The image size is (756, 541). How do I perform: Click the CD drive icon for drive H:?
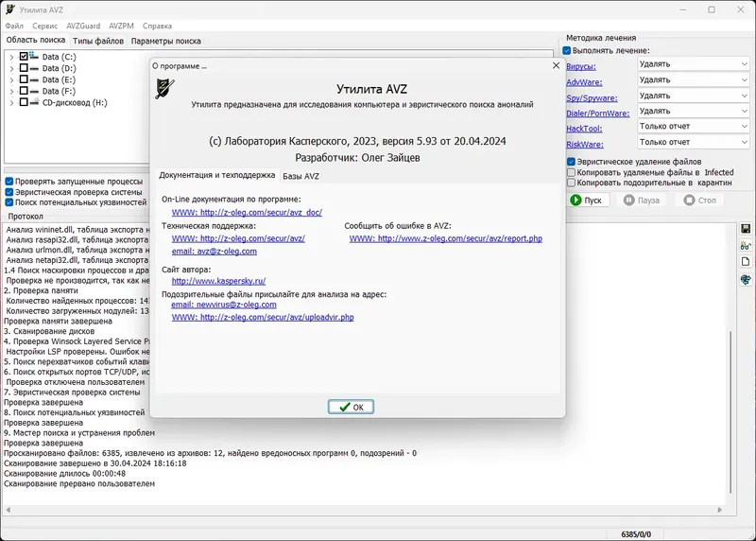click(x=34, y=102)
